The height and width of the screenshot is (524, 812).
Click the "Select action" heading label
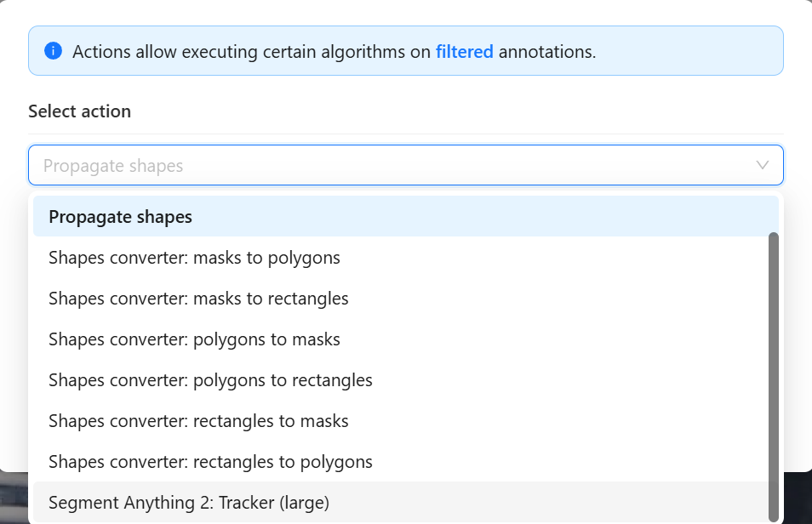pyautogui.click(x=79, y=111)
